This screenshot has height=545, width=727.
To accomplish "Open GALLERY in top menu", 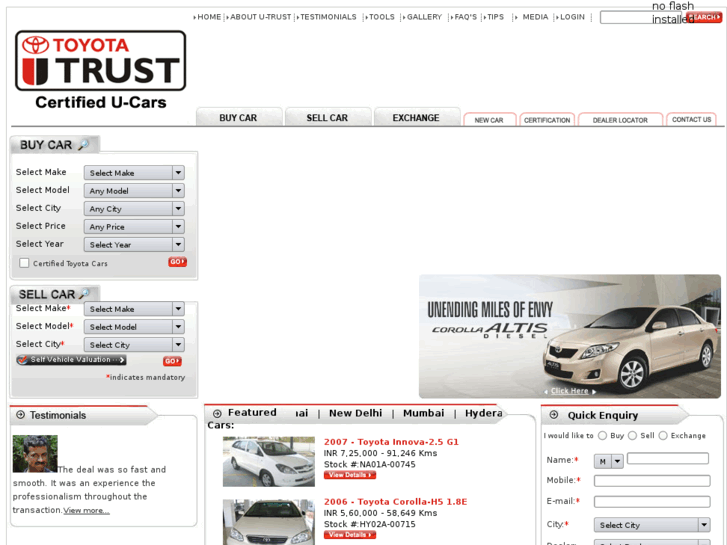I will click(x=423, y=17).
